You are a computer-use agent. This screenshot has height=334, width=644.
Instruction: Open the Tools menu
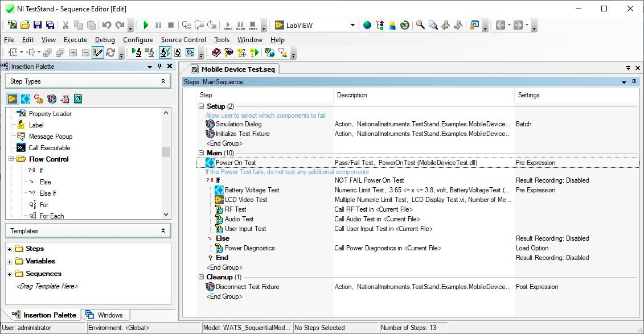click(221, 39)
